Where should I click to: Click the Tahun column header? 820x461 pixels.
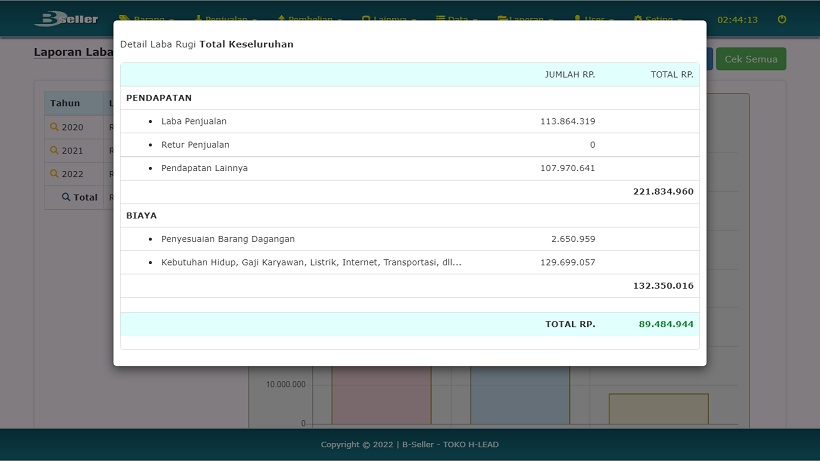[x=65, y=103]
